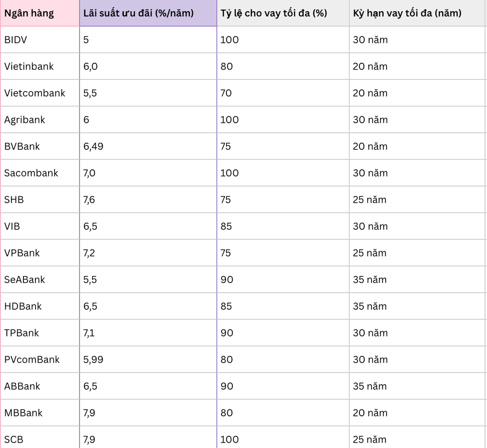
Task: Select the SeABank cell
Action: [x=24, y=280]
